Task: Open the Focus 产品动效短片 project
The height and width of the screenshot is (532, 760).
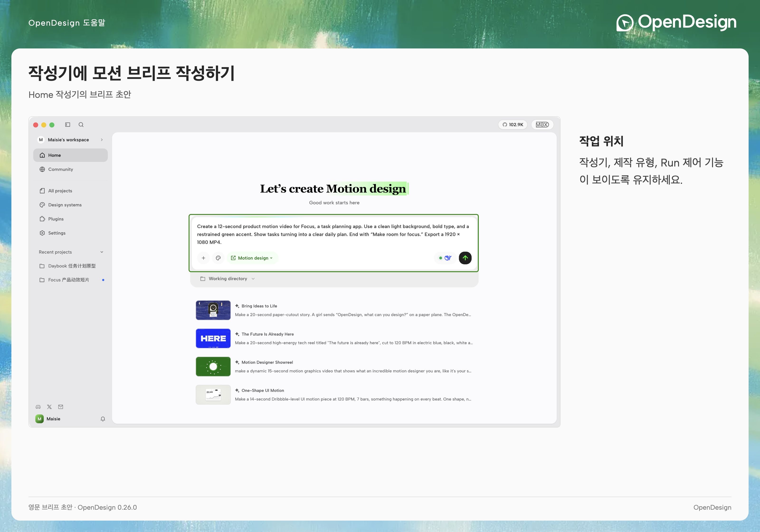Action: click(71, 280)
